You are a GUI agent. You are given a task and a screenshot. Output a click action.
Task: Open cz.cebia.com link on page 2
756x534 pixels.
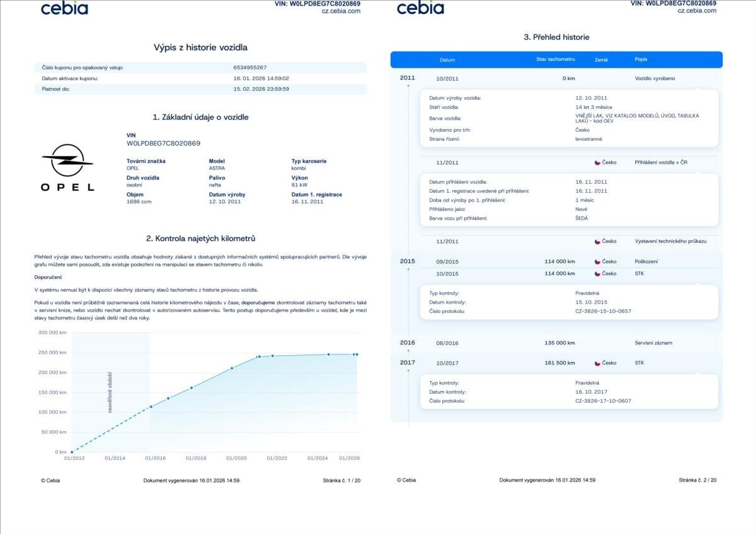pos(697,11)
